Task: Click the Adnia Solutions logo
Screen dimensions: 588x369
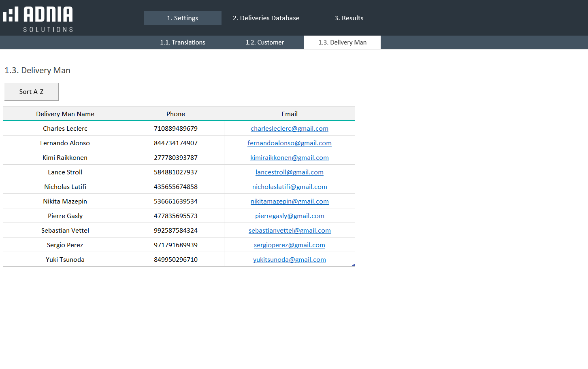Action: [38, 19]
